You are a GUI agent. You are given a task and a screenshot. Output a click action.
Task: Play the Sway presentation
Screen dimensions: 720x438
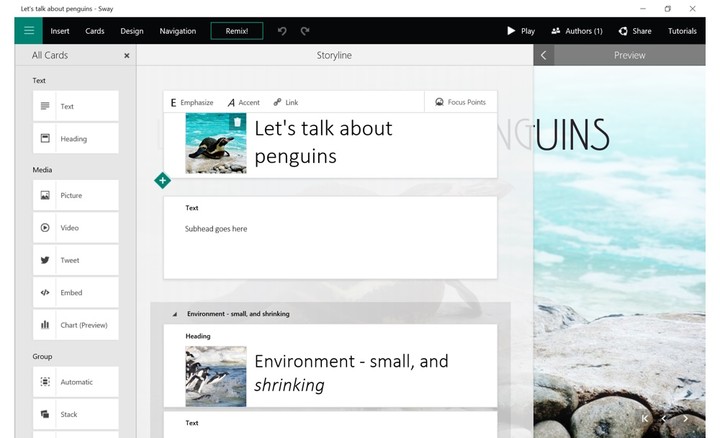[521, 31]
